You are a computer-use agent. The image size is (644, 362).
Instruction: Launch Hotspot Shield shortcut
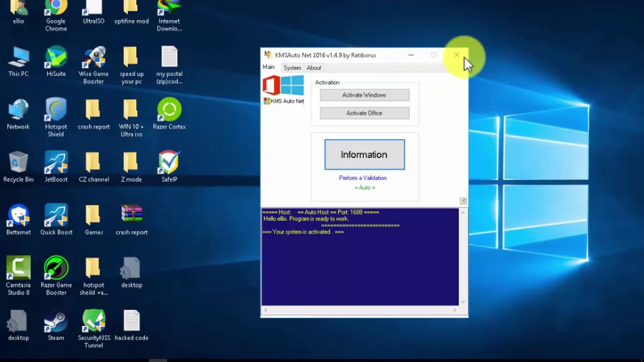56,118
